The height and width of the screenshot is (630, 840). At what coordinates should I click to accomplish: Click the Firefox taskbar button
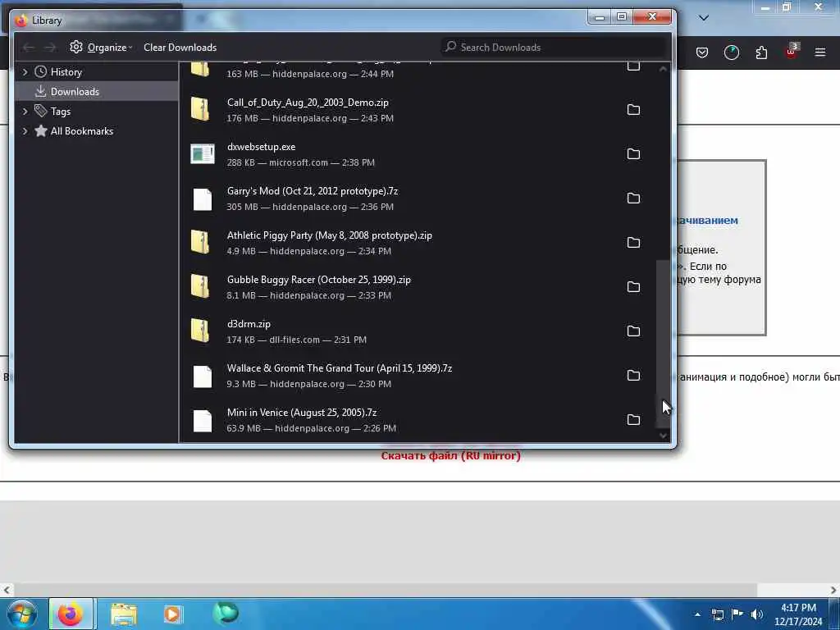[71, 614]
